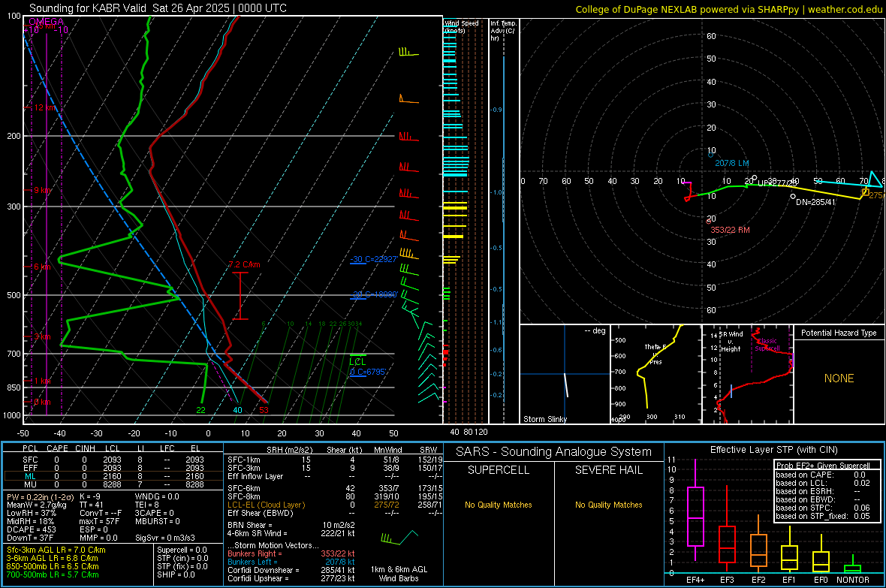
Task: Click the magenta 'Classic Supercell' label
Action: [767, 345]
